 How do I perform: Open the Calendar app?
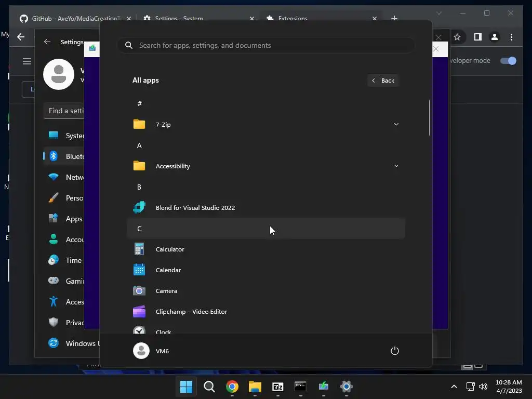(265, 270)
